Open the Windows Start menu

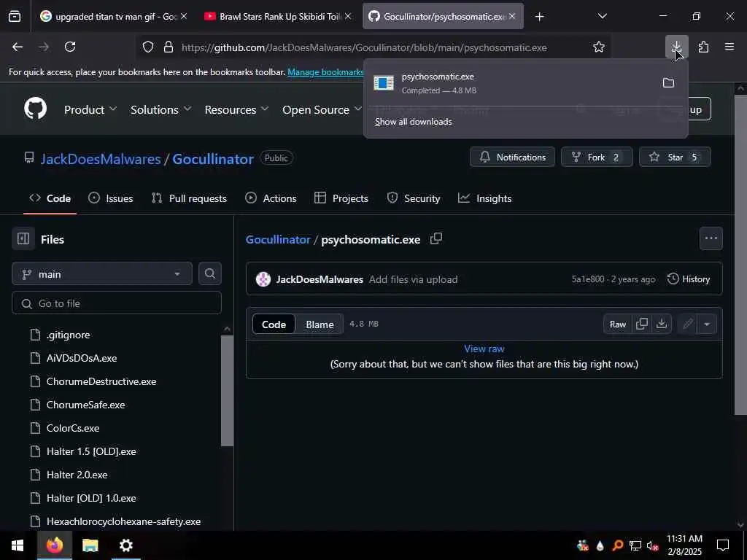pos(18,545)
